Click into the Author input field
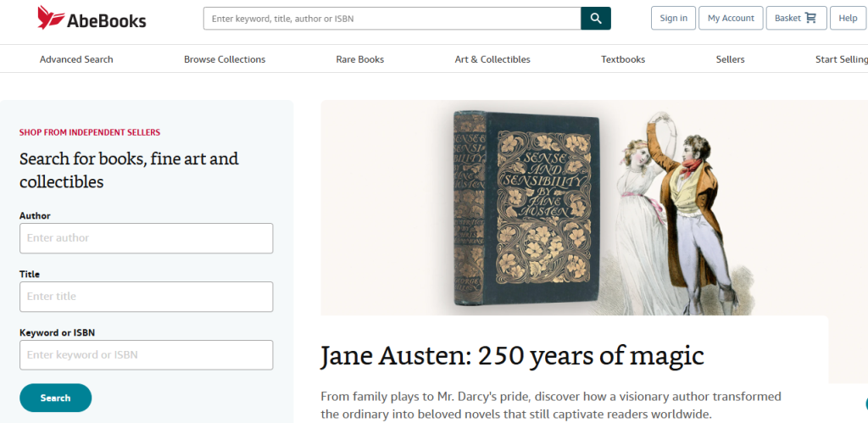The height and width of the screenshot is (423, 868). coord(146,238)
